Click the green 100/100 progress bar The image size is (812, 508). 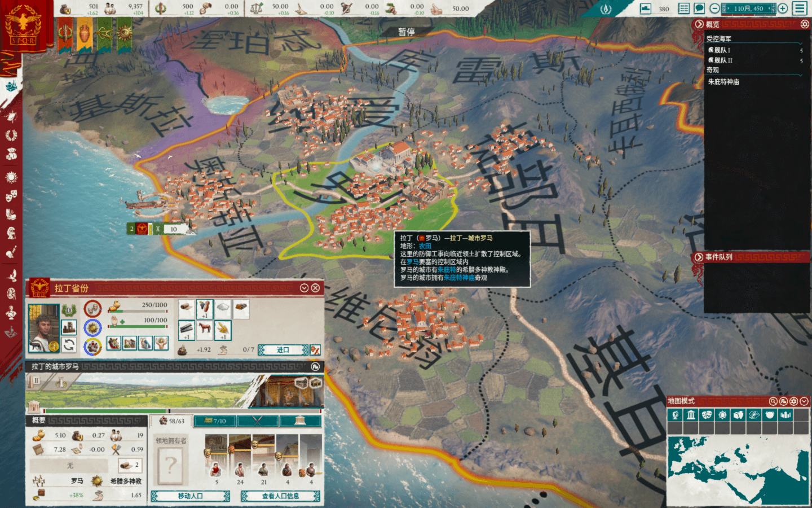(137, 327)
